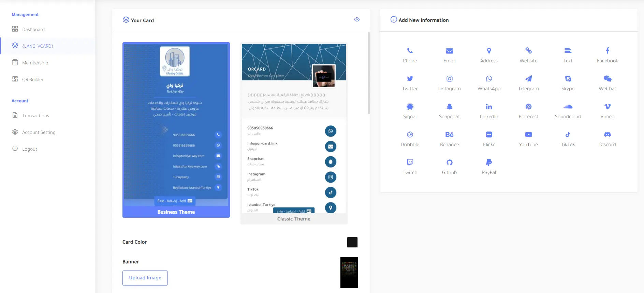Click Instagram icon in Classic Theme preview
Viewport: 644px width, 293px height.
tap(331, 177)
